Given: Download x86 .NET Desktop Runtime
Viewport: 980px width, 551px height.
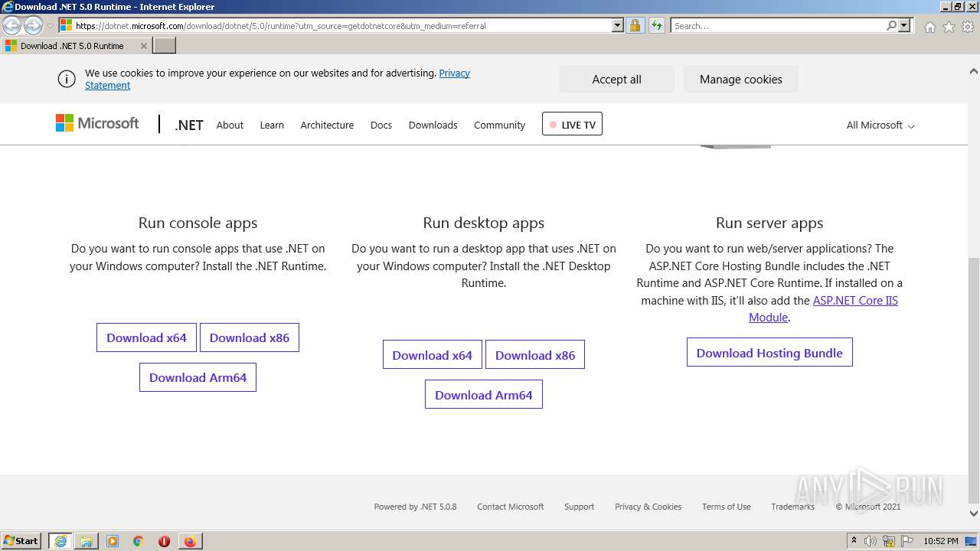Looking at the screenshot, I should coord(535,355).
